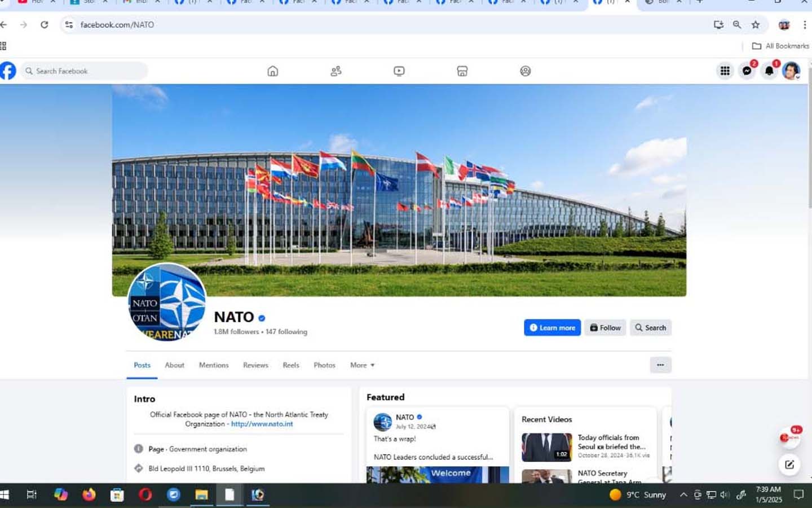This screenshot has height=508, width=812.
Task: Open the notifications bell
Action: 769,71
